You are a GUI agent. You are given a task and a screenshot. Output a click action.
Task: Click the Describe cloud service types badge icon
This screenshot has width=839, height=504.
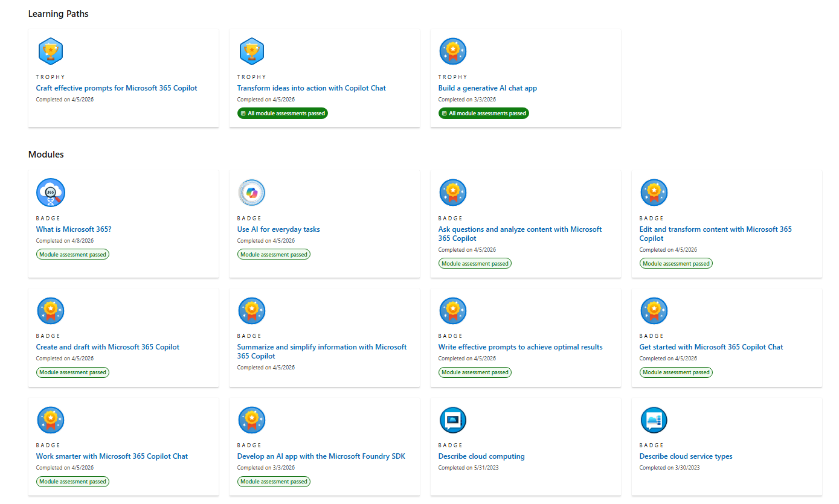[x=654, y=419]
